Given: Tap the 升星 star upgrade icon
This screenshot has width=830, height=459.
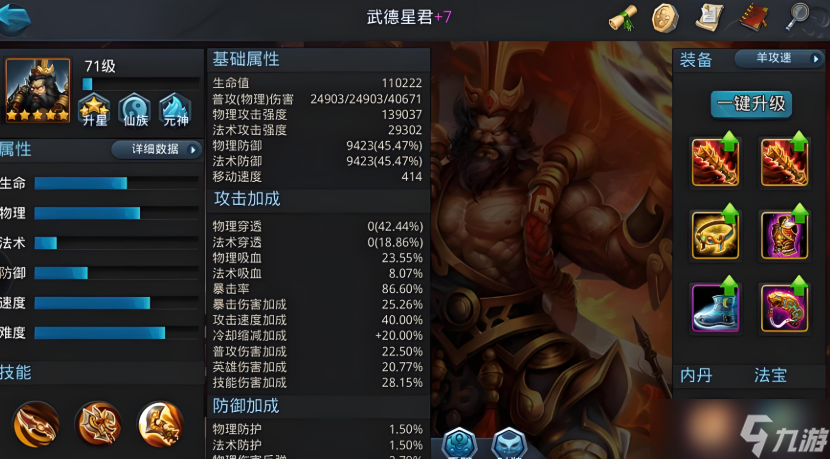Looking at the screenshot, I should coord(94,110).
